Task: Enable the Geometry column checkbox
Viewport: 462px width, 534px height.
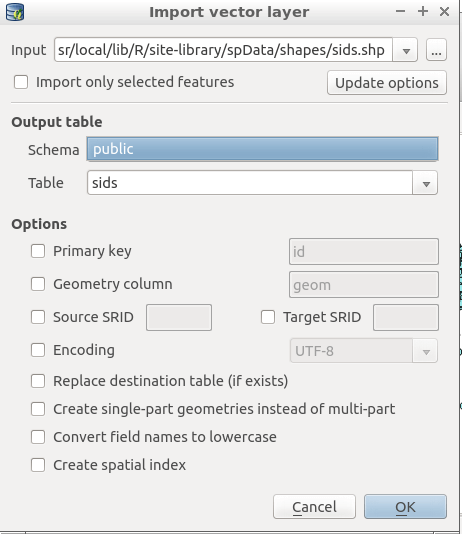Action: 38,284
